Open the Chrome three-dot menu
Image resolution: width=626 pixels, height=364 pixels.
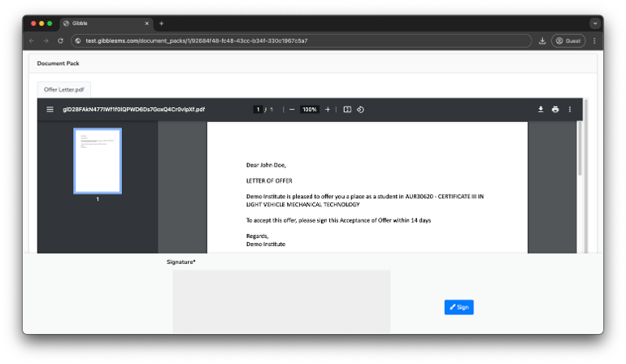pos(594,41)
